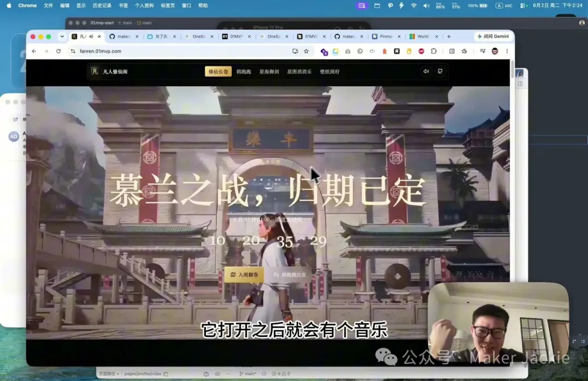
Task: Click the red ABP extension icon
Action: pyautogui.click(x=421, y=51)
